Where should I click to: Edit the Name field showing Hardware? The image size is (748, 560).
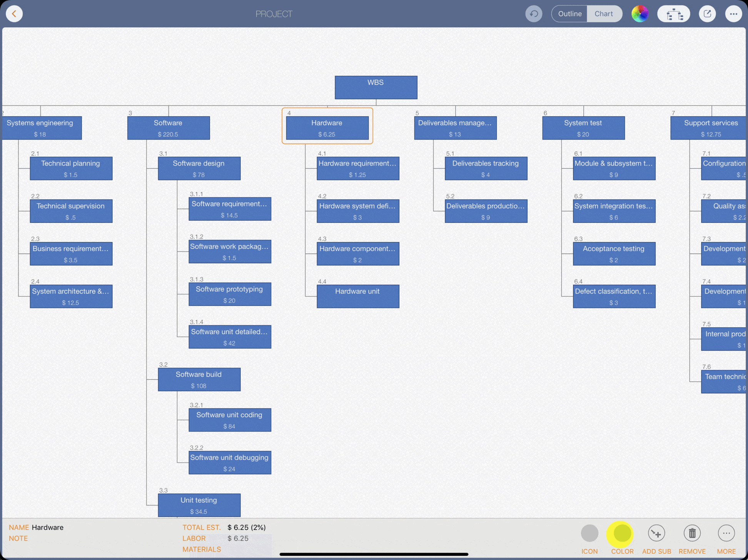tap(48, 527)
